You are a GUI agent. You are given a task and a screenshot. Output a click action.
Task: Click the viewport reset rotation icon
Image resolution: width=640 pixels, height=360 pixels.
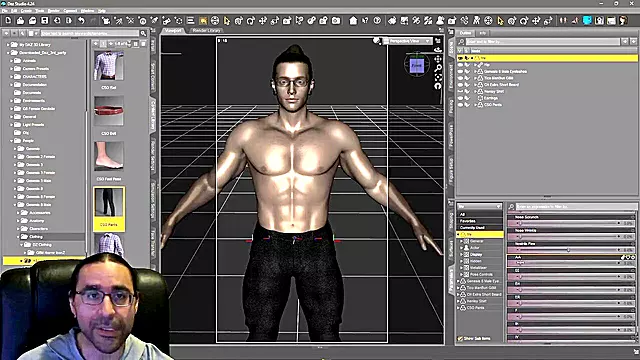click(438, 86)
